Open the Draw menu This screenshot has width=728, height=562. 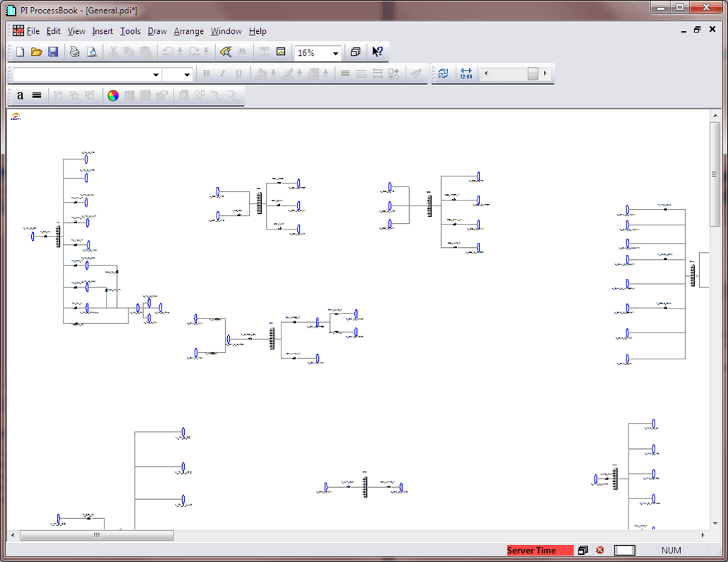point(157,31)
